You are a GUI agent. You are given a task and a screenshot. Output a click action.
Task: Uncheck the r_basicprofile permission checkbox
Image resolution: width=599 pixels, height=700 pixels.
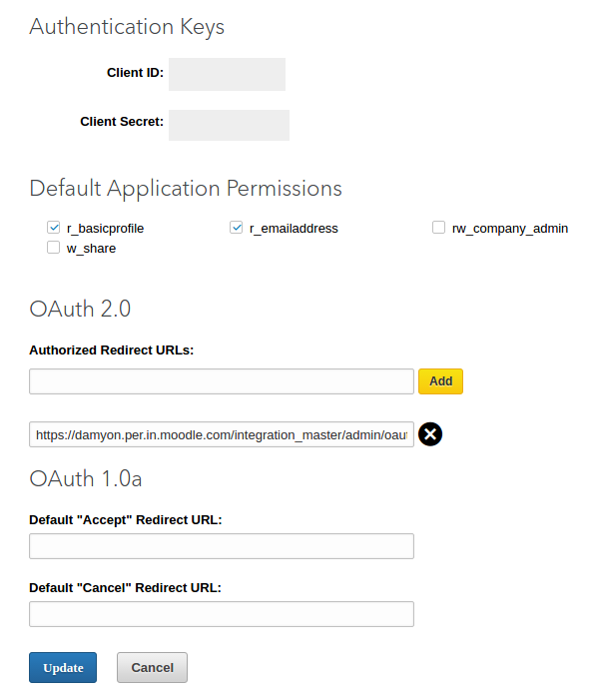tap(54, 228)
